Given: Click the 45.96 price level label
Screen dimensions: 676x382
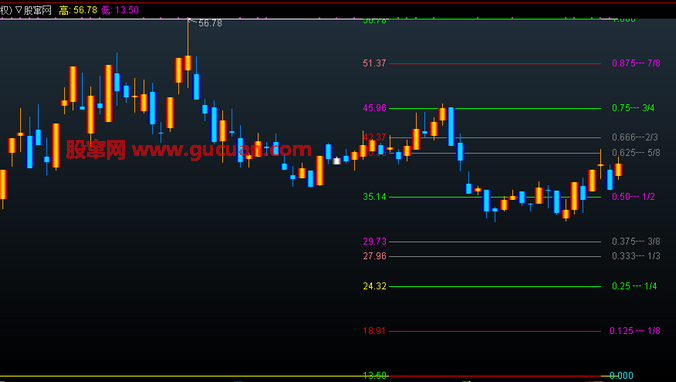Looking at the screenshot, I should coord(375,108).
